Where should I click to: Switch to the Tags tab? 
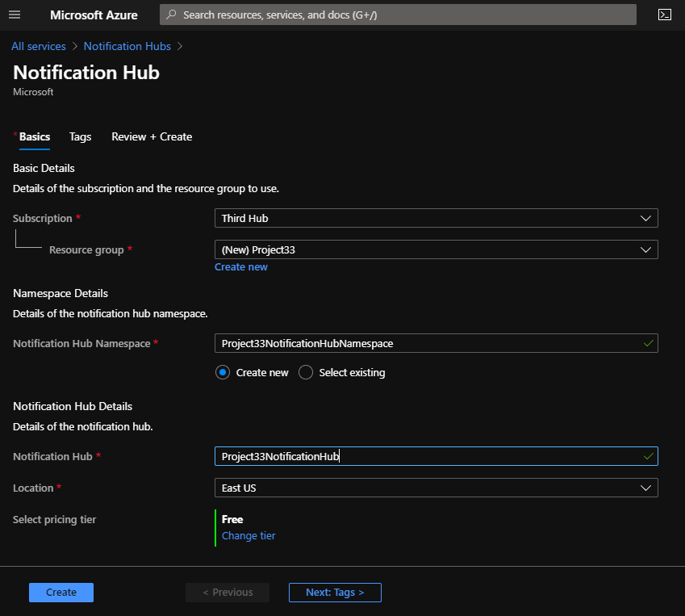coord(81,136)
